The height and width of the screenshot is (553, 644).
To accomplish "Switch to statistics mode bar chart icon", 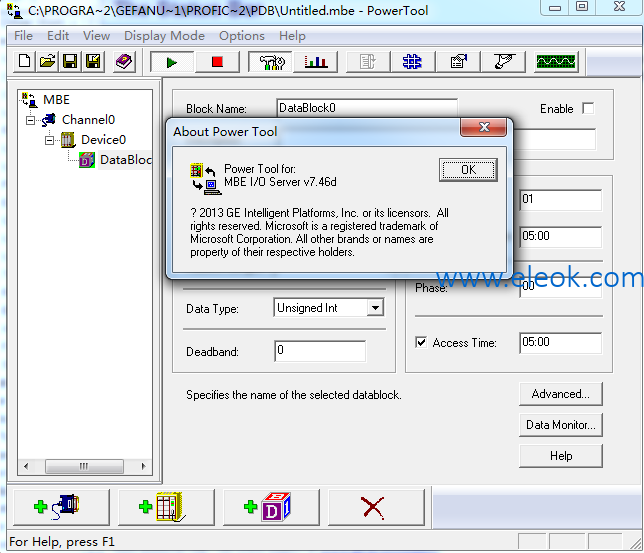I will [x=315, y=62].
